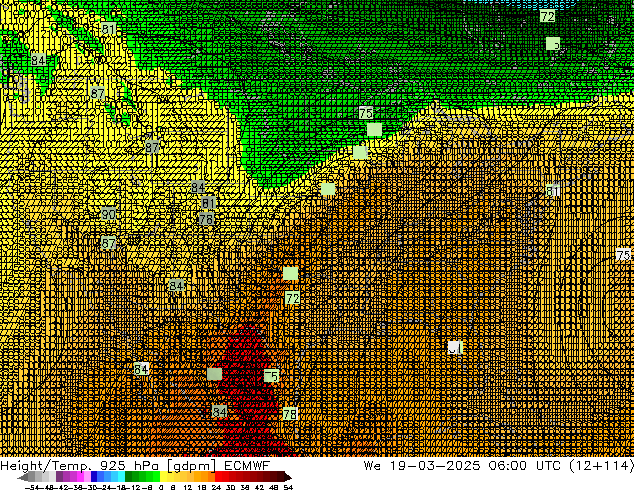Click the '[gdpm]' unit label

click(192, 466)
